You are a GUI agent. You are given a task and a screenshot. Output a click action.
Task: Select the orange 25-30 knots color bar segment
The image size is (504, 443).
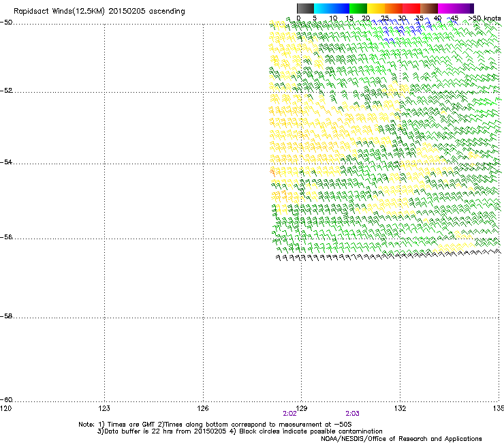coord(394,8)
